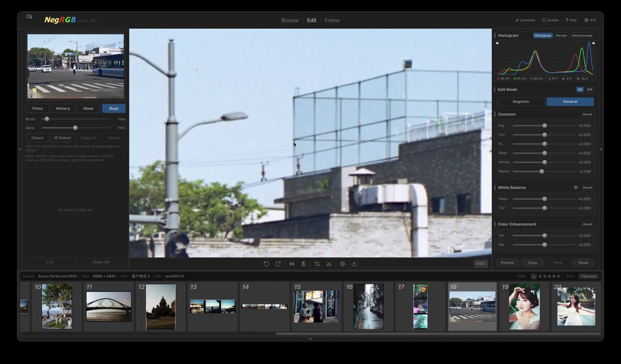Flip the photo horizontally
Image resolution: width=621 pixels, height=364 pixels.
[x=292, y=264]
